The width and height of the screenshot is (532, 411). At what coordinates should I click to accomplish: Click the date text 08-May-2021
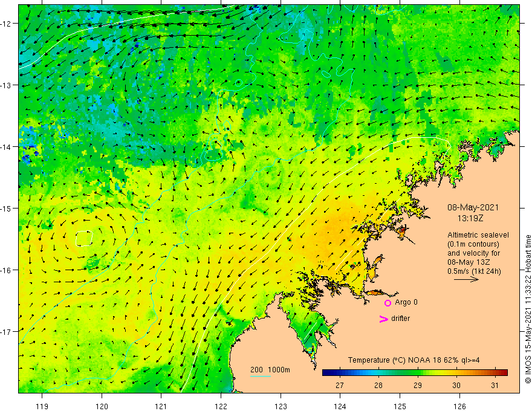pos(473,207)
